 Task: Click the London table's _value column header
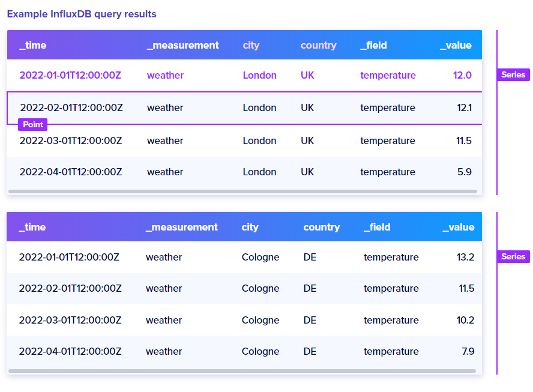coord(456,45)
